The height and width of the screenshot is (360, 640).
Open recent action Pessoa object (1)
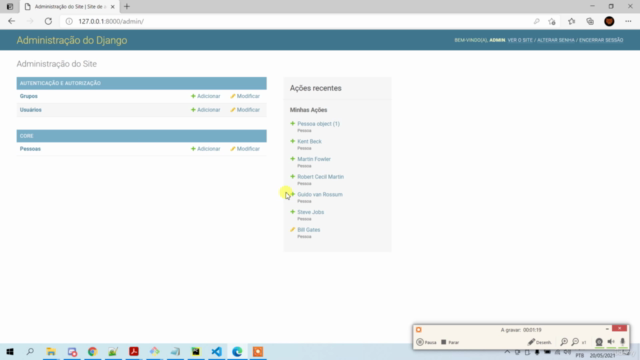(318, 124)
